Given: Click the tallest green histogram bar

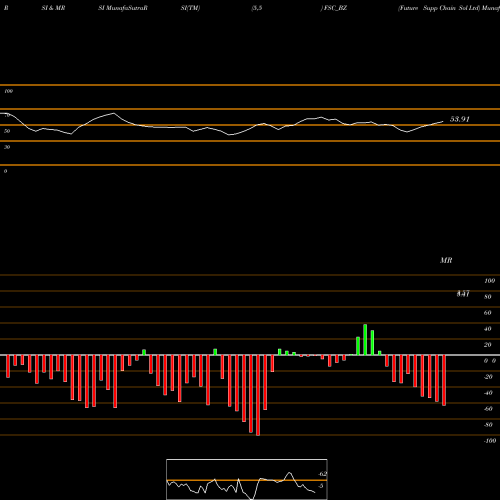Looking at the screenshot, I should [x=365, y=340].
